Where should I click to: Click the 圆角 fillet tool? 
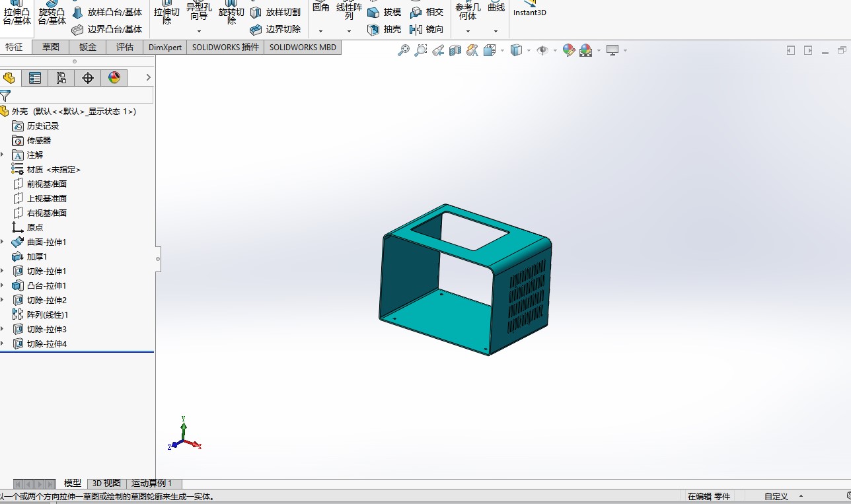pos(320,7)
